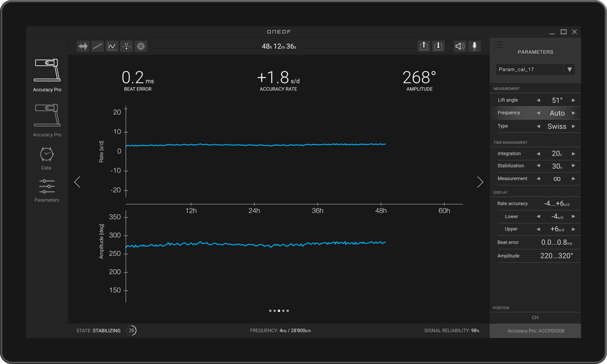Go to next graph page arrow
Image resolution: width=607 pixels, height=364 pixels.
[x=480, y=182]
